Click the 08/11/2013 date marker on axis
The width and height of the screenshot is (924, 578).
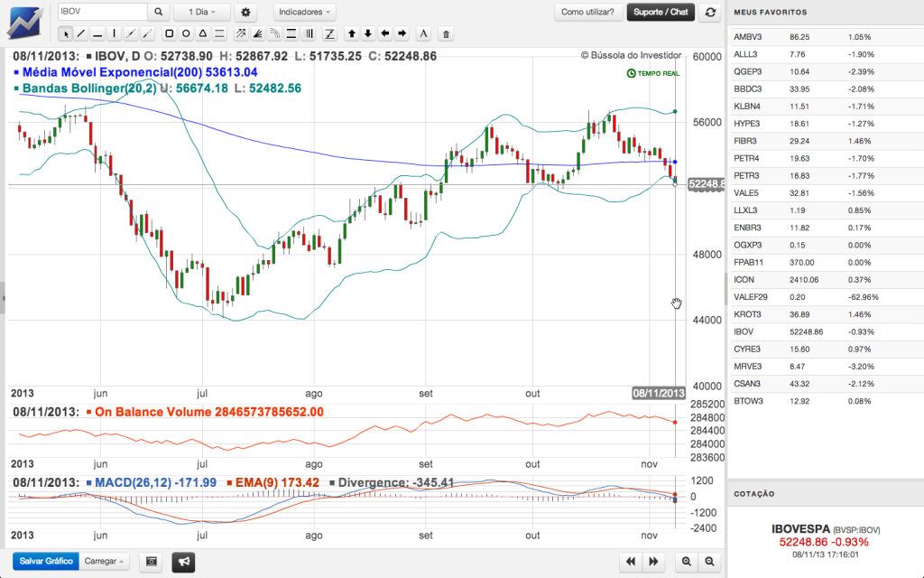pyautogui.click(x=658, y=394)
